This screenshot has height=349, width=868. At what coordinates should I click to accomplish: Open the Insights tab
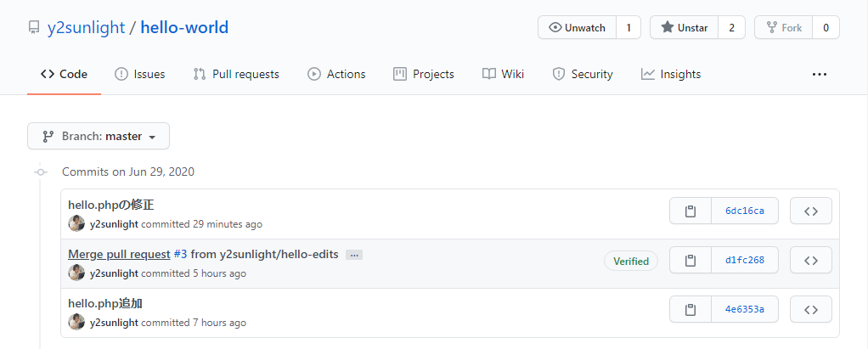click(671, 75)
